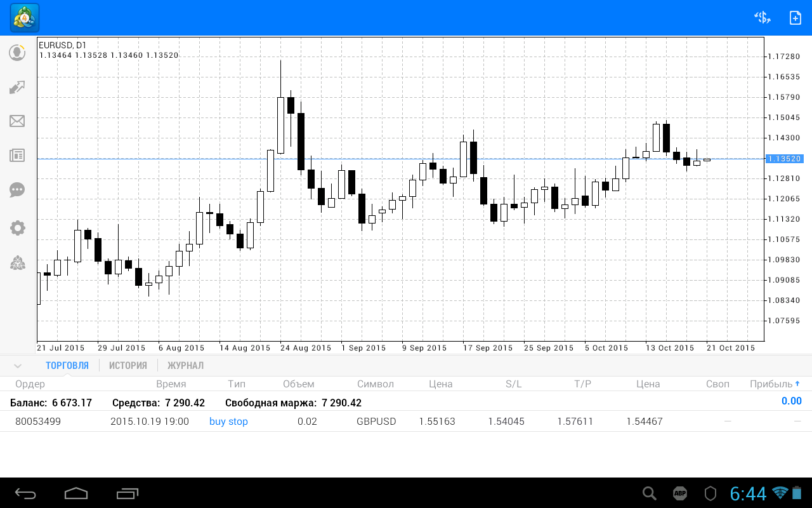
Task: Click the 1 Sep 2015 date label
Action: (363, 348)
